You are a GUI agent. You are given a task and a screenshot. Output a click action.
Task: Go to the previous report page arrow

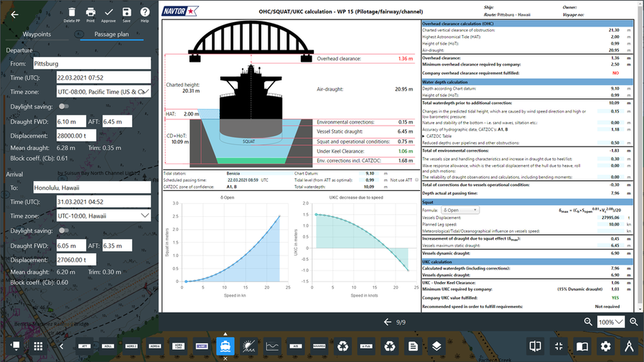coord(387,322)
